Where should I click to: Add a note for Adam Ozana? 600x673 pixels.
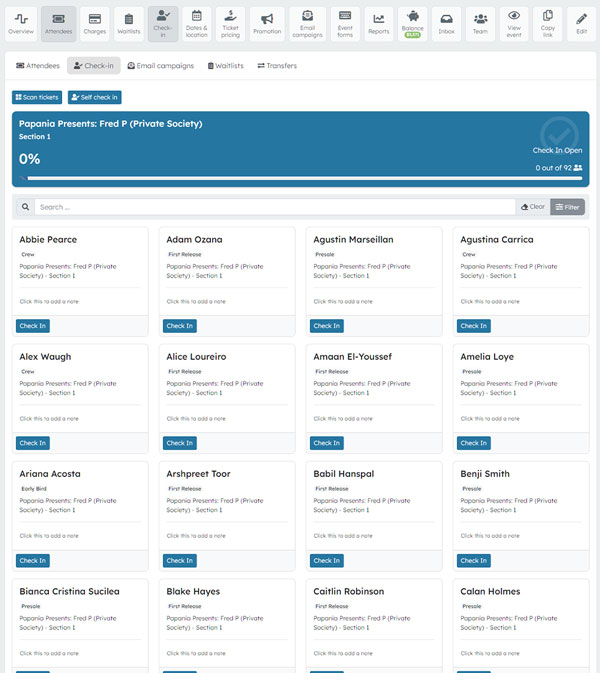pyautogui.click(x=196, y=301)
